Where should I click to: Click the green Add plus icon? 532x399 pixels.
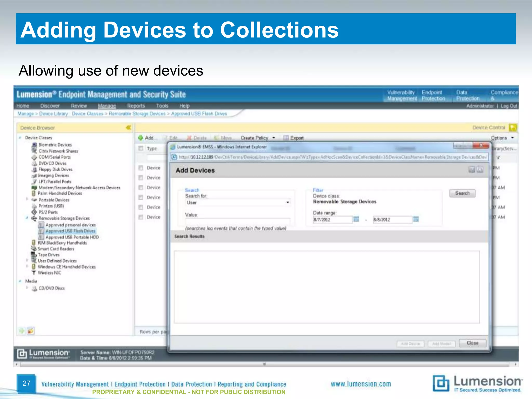[141, 138]
